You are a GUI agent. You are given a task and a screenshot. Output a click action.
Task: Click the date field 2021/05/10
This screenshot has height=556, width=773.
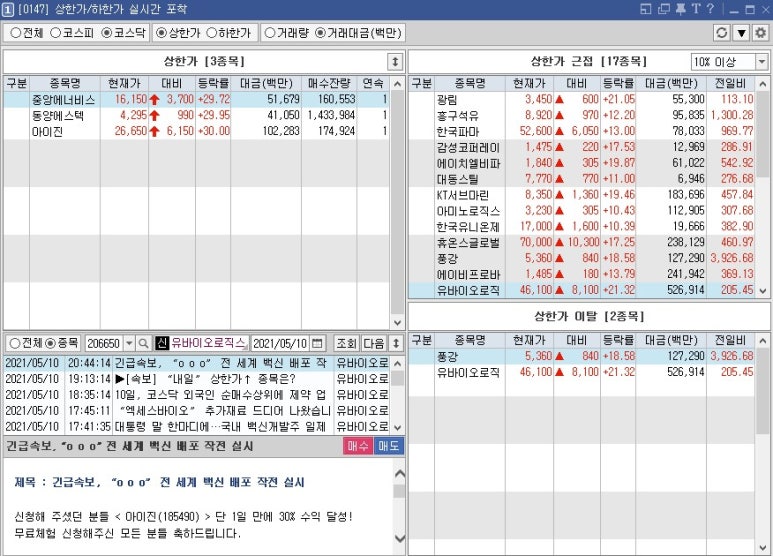click(x=281, y=343)
